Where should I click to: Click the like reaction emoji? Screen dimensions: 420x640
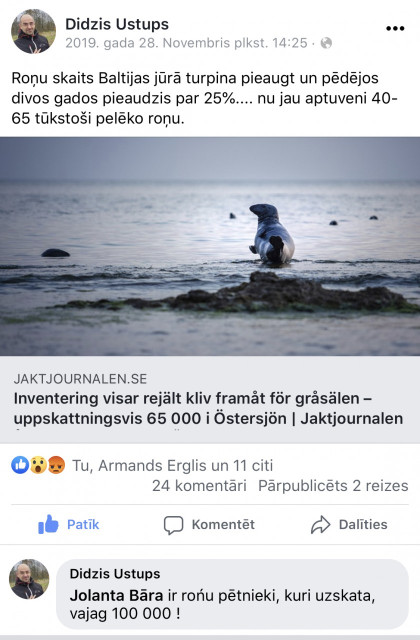click(x=20, y=465)
